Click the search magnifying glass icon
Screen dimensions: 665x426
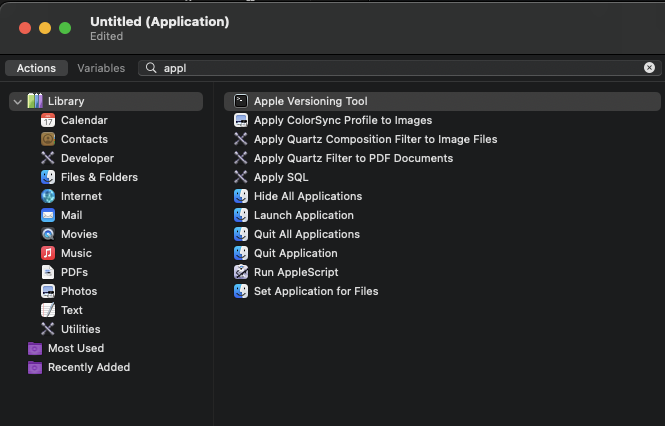[151, 68]
